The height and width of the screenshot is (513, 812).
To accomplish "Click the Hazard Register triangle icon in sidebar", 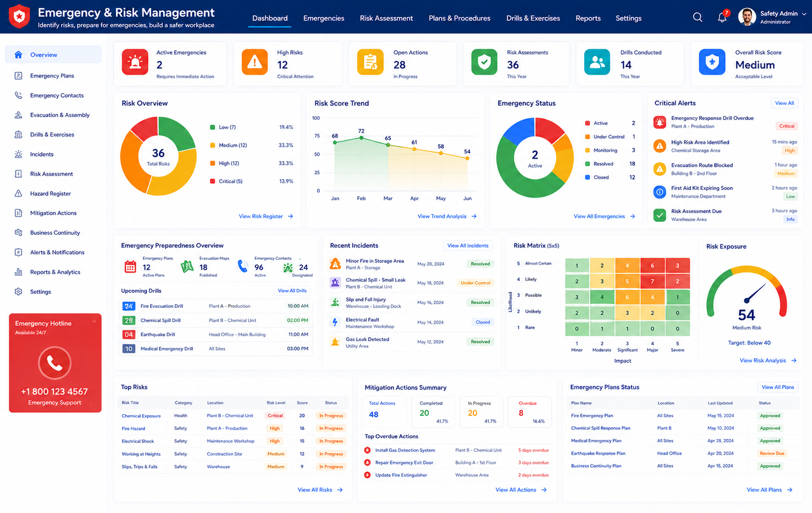I will click(x=19, y=193).
